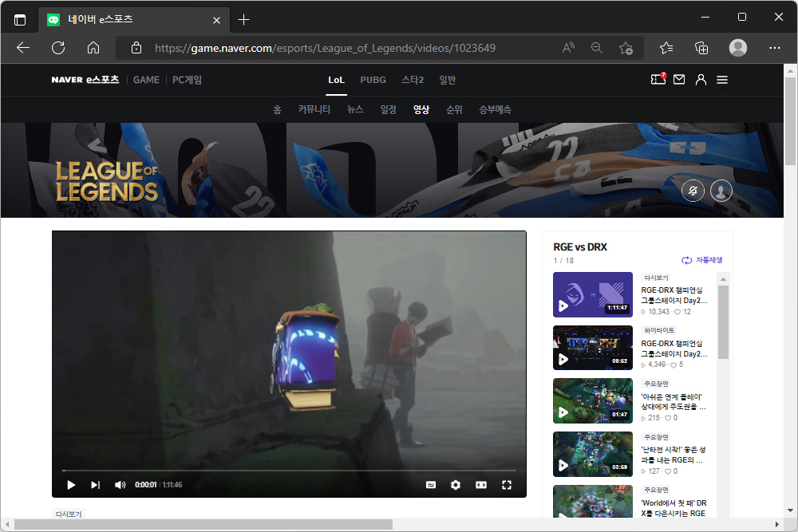The image size is (798, 532).
Task: Open the tab actions menu icon
Action: (x=20, y=20)
